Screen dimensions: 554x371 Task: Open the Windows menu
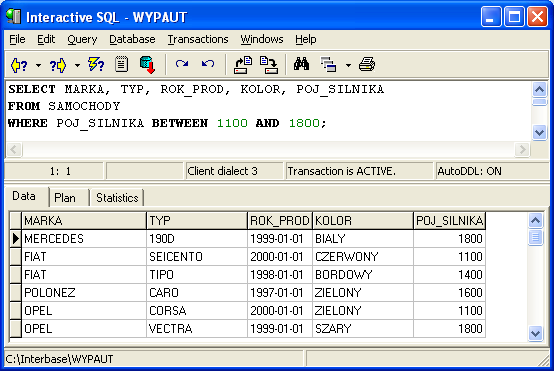click(262, 39)
